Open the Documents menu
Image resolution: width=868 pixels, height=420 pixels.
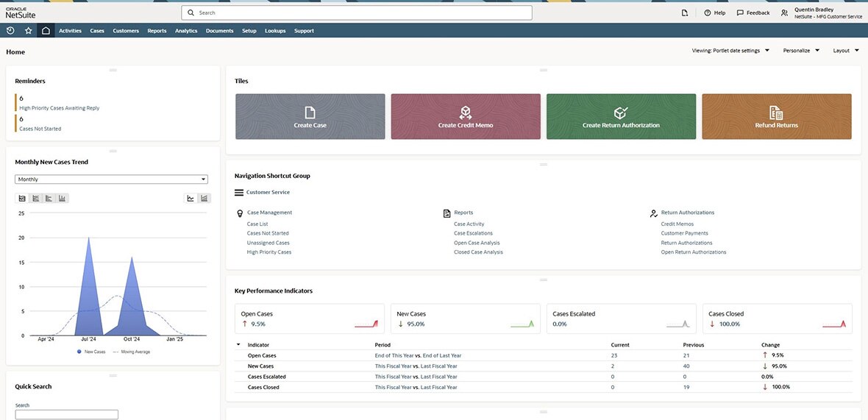click(x=220, y=30)
